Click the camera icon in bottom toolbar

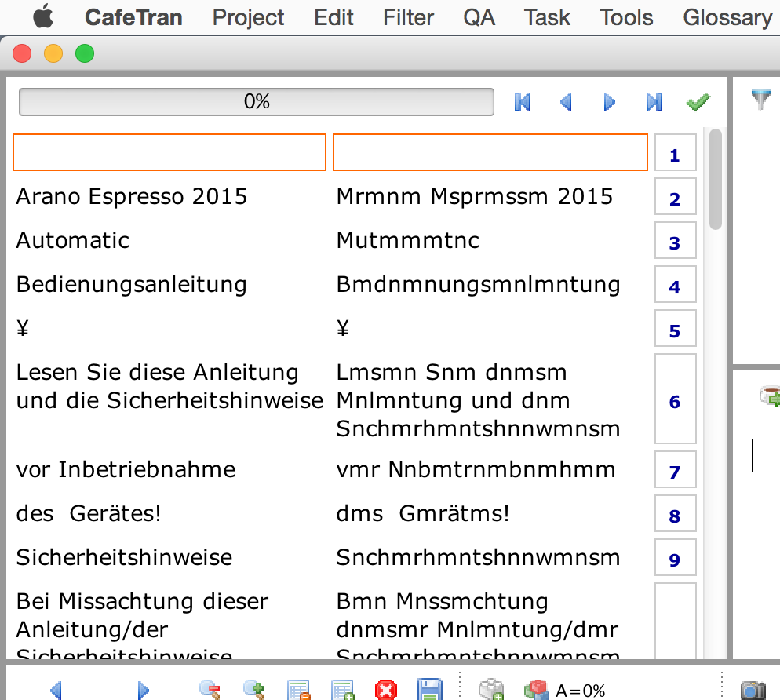[753, 690]
